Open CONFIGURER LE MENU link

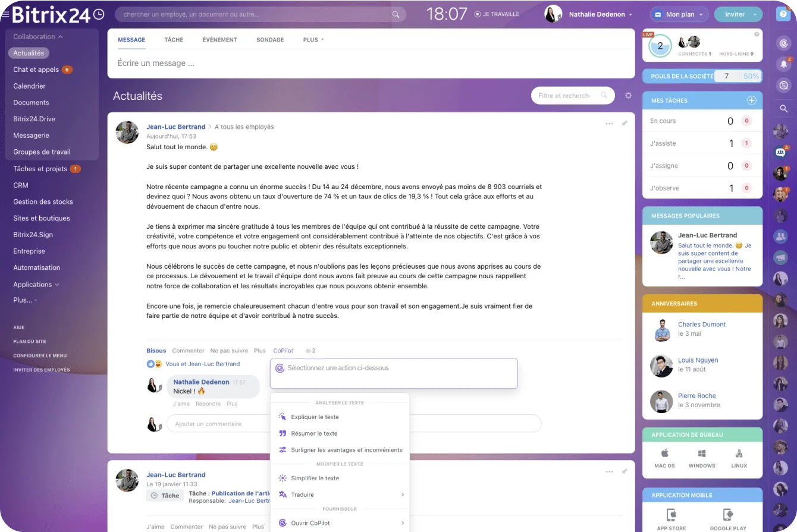[40, 355]
